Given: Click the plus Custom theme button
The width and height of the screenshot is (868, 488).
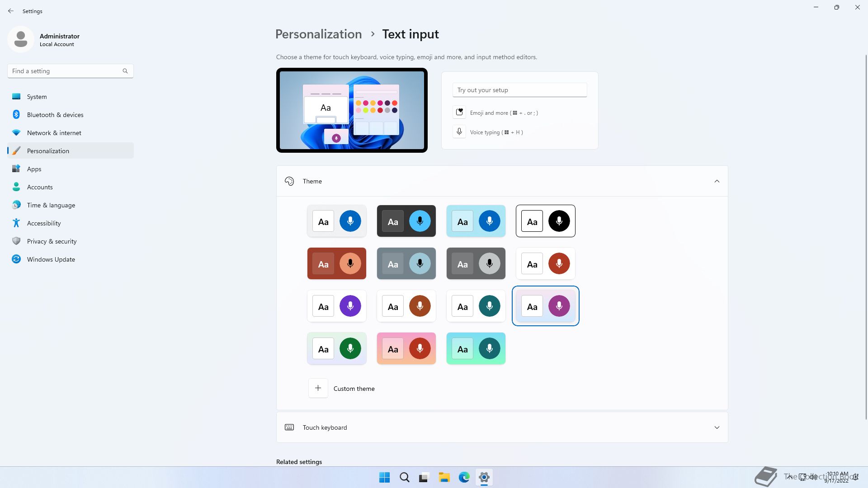Looking at the screenshot, I should pyautogui.click(x=318, y=388).
